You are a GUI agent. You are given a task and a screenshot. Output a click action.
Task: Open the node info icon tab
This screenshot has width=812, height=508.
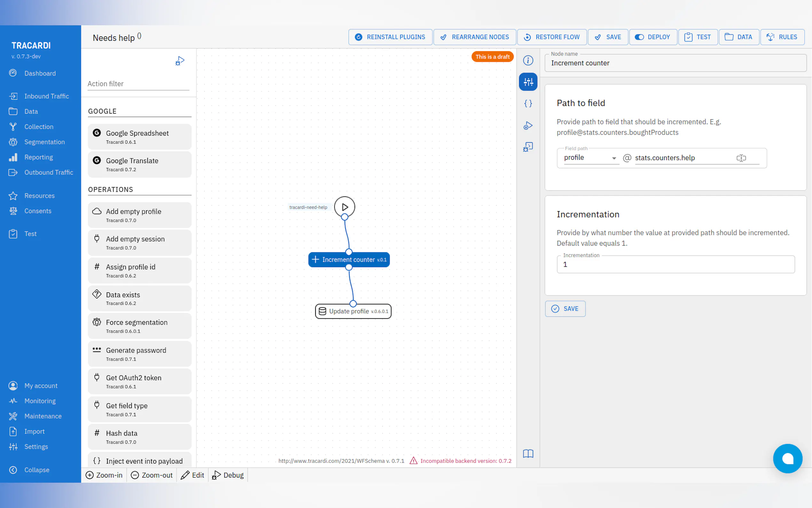528,60
